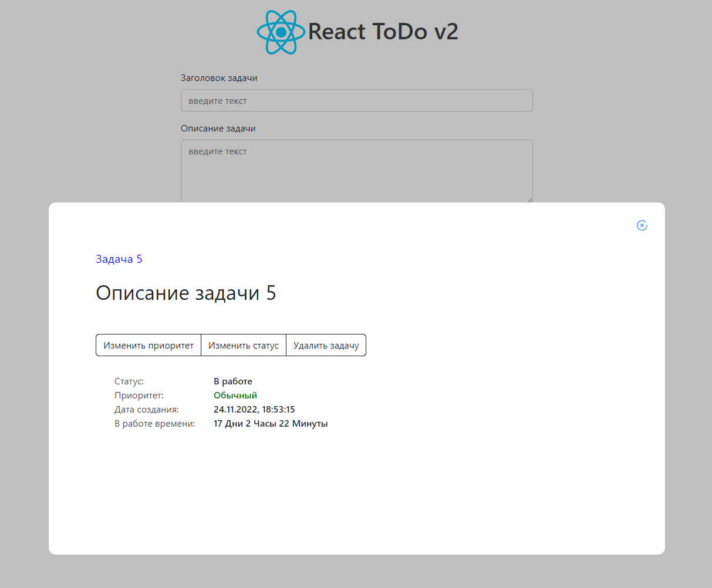This screenshot has height=588, width=712.
Task: Click the circular close icon on the modal
Action: pos(642,225)
